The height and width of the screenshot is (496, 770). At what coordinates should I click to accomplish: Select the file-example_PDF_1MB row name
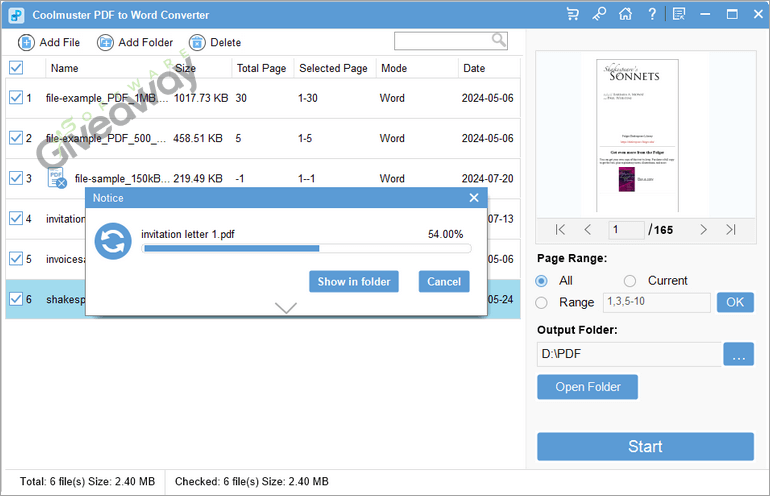point(107,98)
